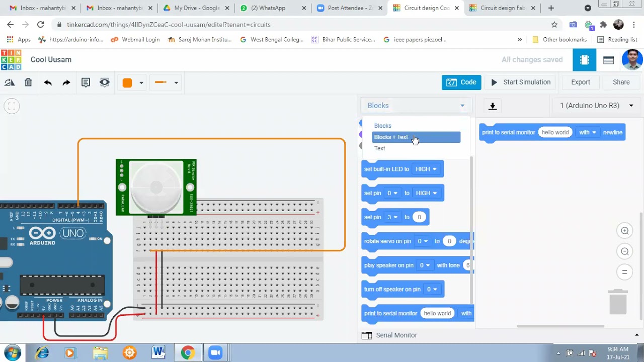This screenshot has width=644, height=362.
Task: Open the Windows Start menu
Action: (13, 353)
